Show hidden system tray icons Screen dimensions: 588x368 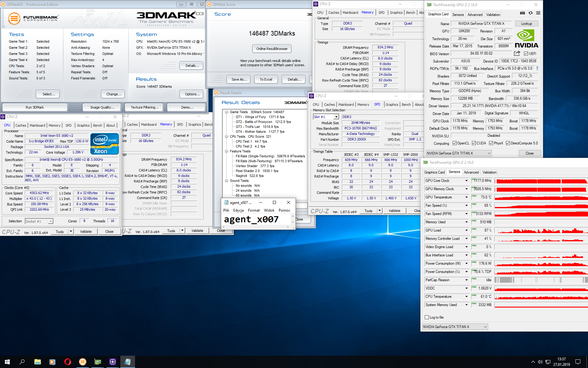[533, 362]
